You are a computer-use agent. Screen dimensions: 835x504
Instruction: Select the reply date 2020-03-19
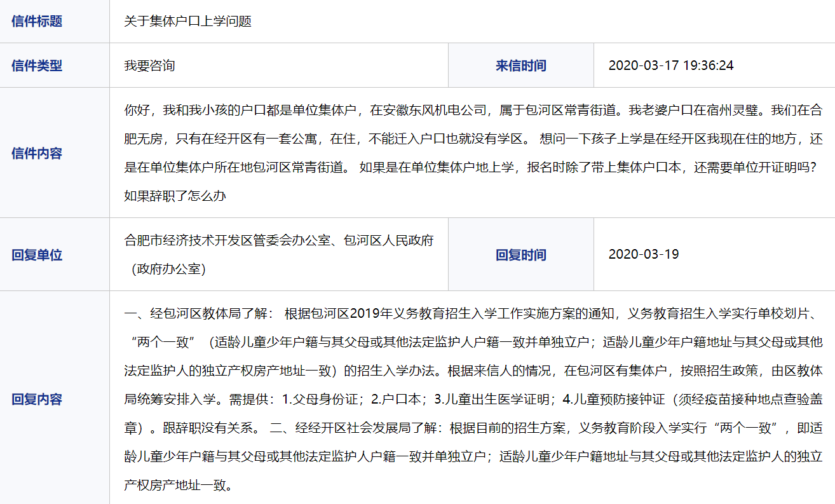click(644, 254)
